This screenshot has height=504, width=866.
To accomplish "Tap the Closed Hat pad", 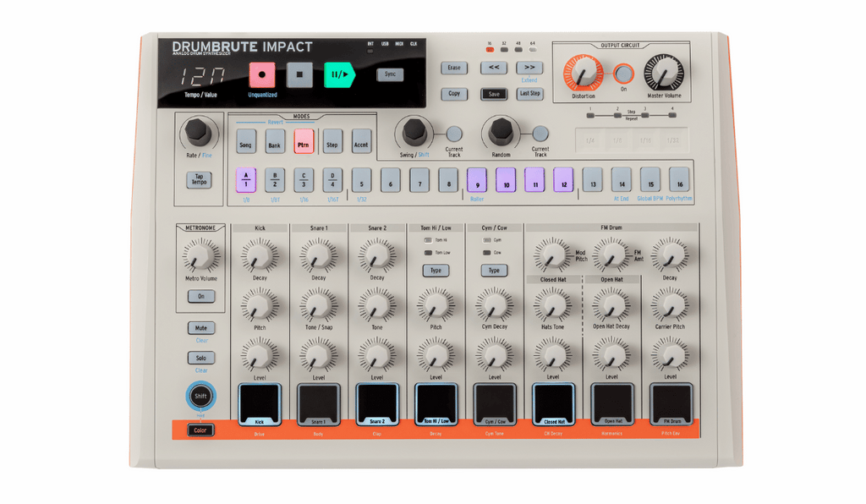I will pos(553,404).
